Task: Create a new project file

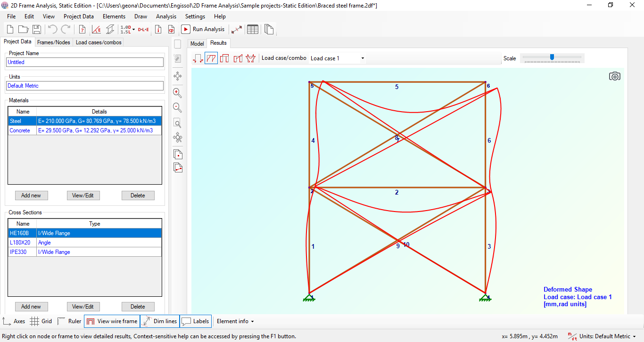Action: coord(10,29)
